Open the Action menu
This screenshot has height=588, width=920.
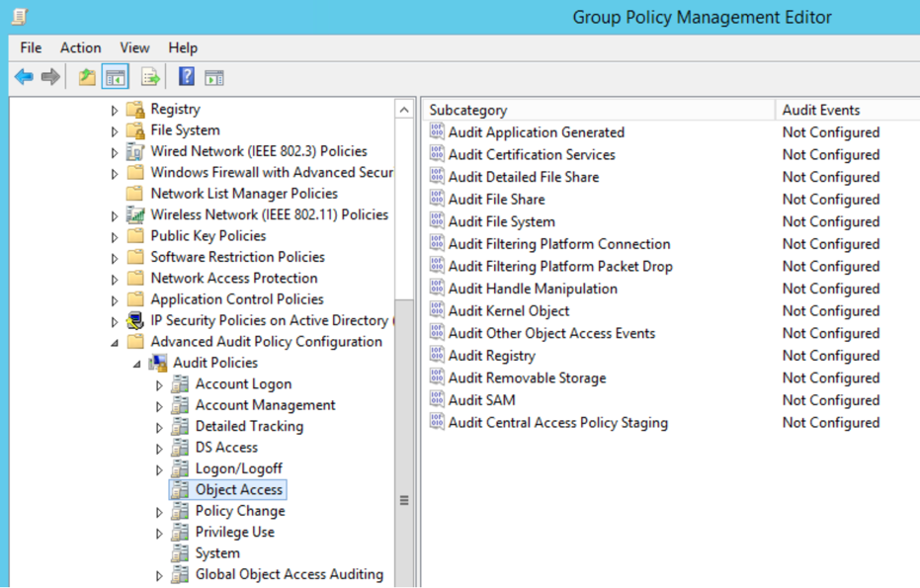point(80,47)
